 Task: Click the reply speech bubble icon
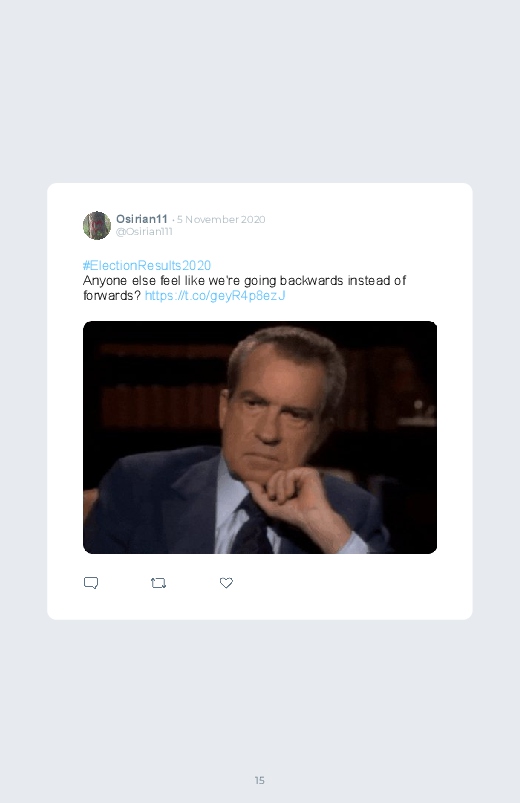pos(91,583)
